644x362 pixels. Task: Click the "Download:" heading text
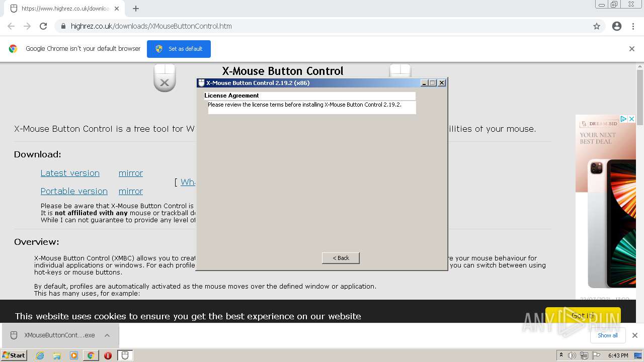pyautogui.click(x=37, y=154)
